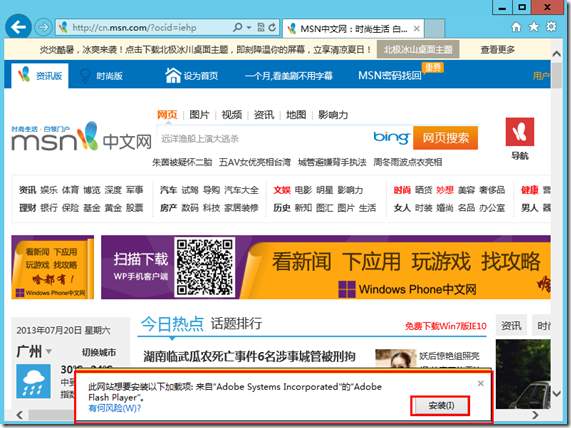Screen dimensions: 571x428
Task: Open the 女人 category link
Action: pyautogui.click(x=402, y=208)
